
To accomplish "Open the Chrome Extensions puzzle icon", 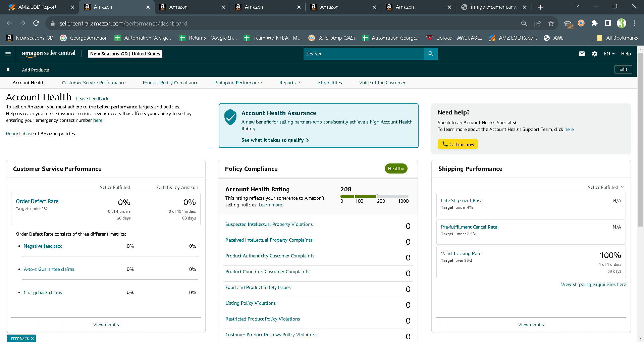I will point(595,23).
